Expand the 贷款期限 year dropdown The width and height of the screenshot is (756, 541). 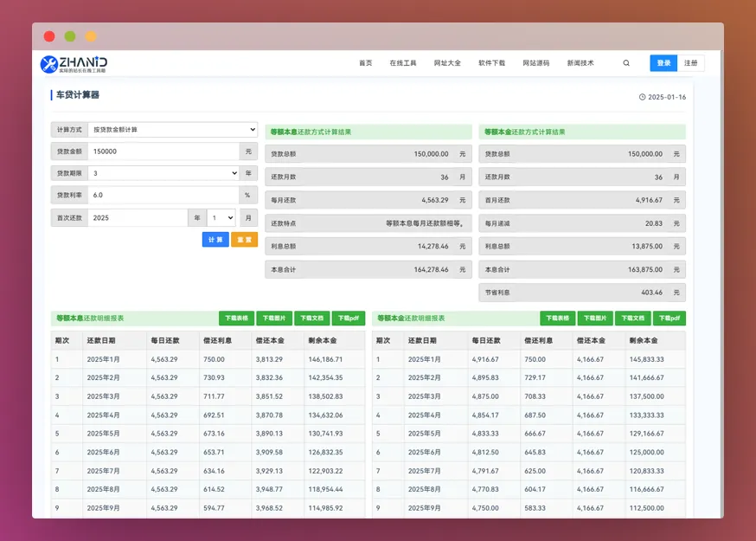click(164, 173)
